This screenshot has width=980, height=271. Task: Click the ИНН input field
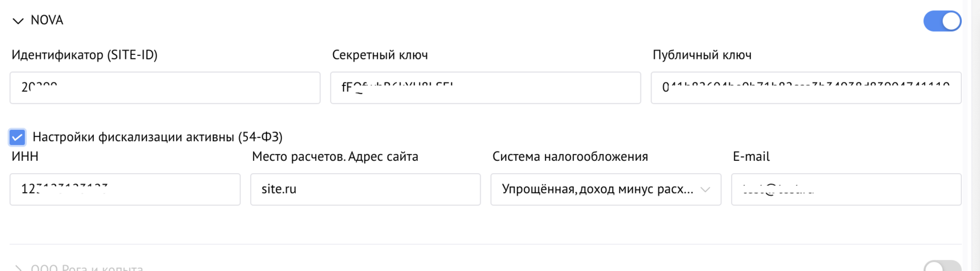click(x=125, y=189)
